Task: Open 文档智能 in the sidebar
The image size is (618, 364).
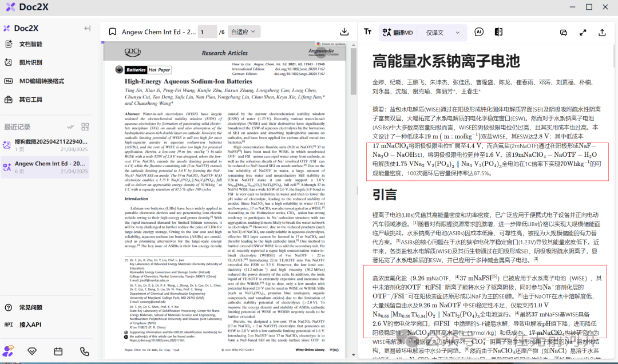Action: tap(31, 44)
